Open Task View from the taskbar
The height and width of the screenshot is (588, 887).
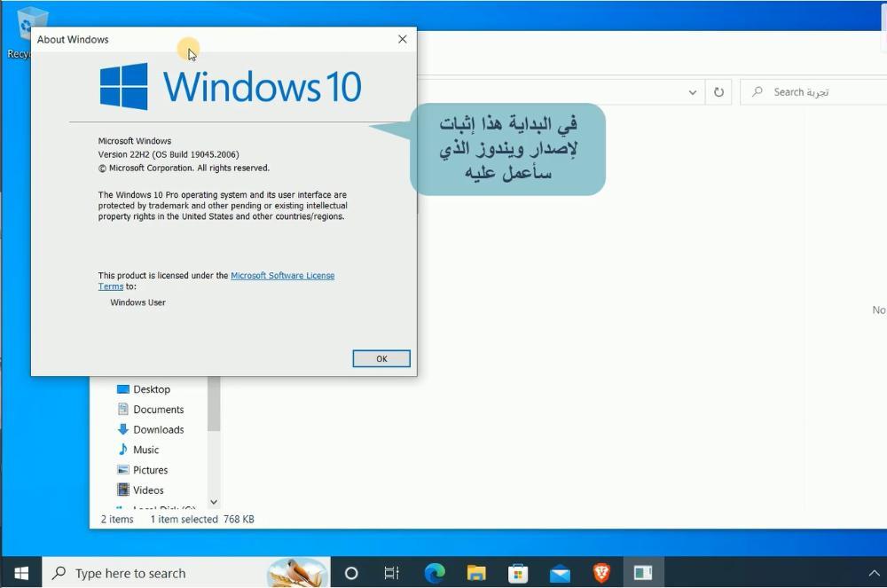click(391, 573)
